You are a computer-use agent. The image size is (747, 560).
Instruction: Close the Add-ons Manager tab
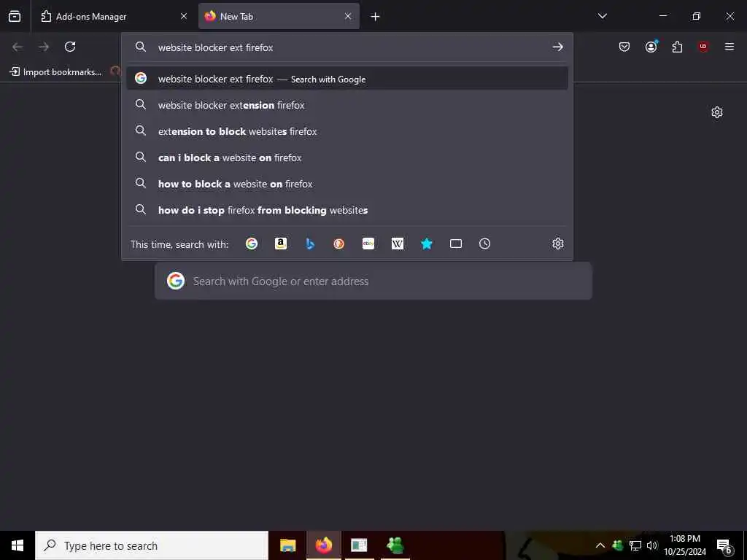point(183,16)
